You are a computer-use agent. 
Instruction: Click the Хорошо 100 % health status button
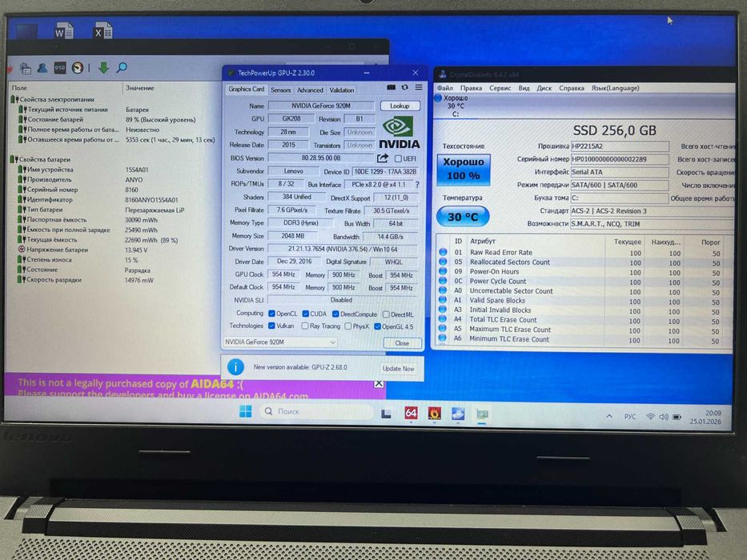coord(464,169)
